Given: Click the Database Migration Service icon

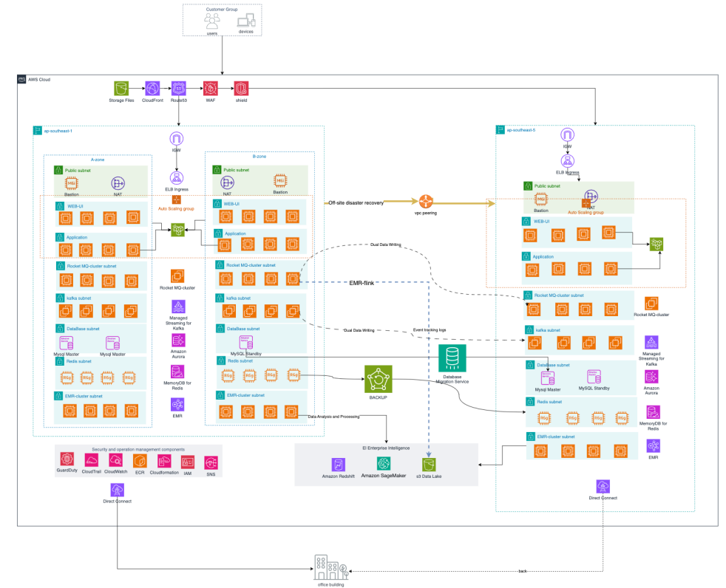Looking at the screenshot, I should click(452, 358).
